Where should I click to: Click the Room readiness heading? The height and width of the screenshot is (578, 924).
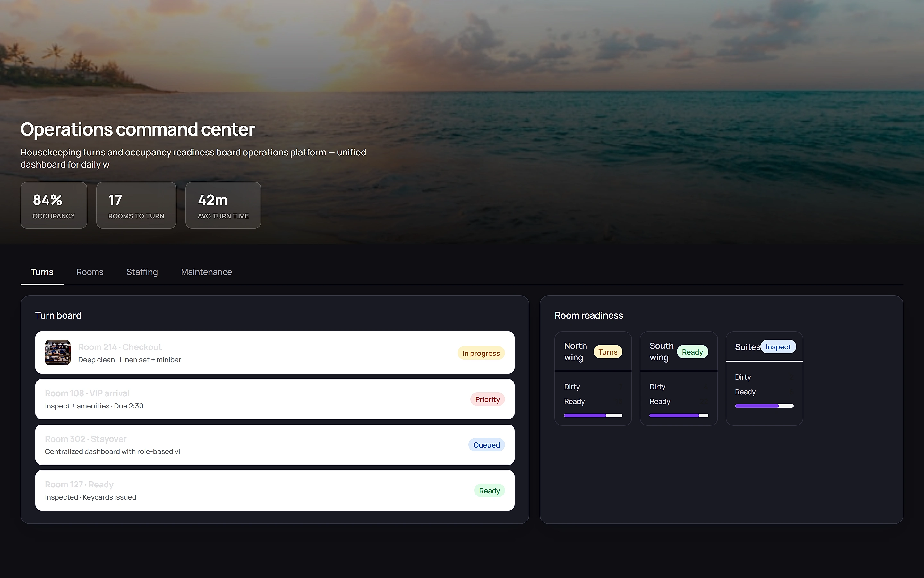pyautogui.click(x=588, y=315)
